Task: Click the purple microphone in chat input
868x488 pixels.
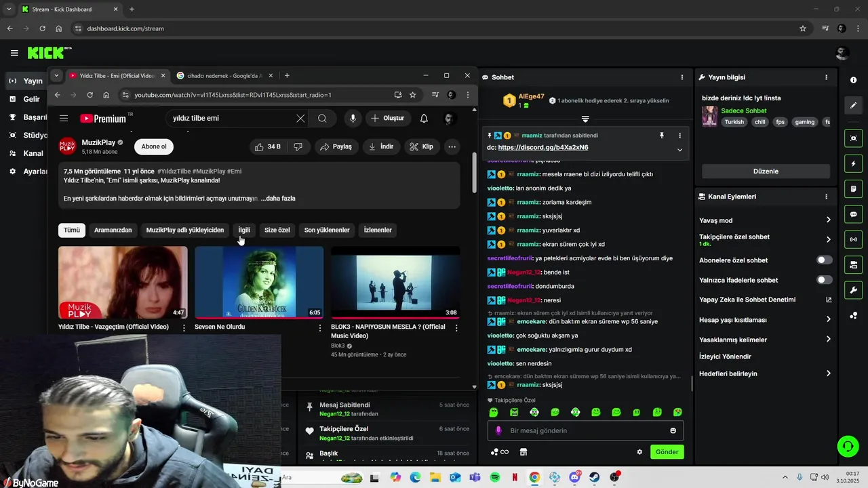Action: pyautogui.click(x=498, y=430)
